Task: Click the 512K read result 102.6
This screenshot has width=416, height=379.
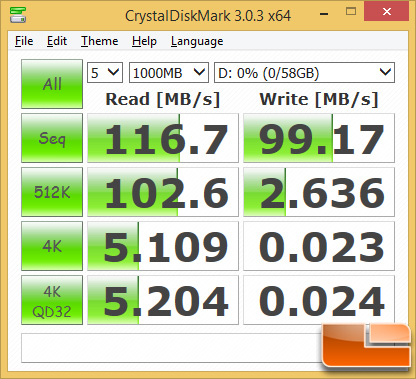Action: pos(163,192)
